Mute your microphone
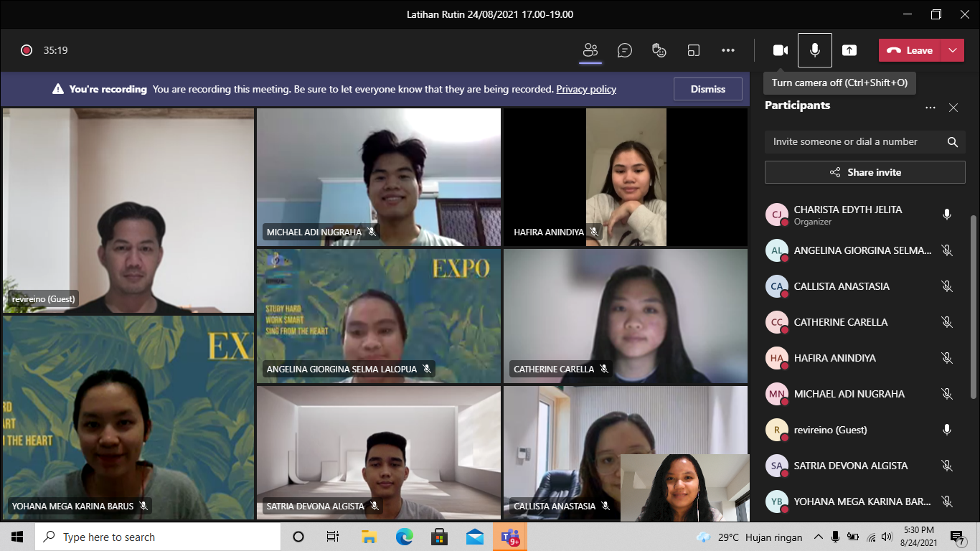 815,50
